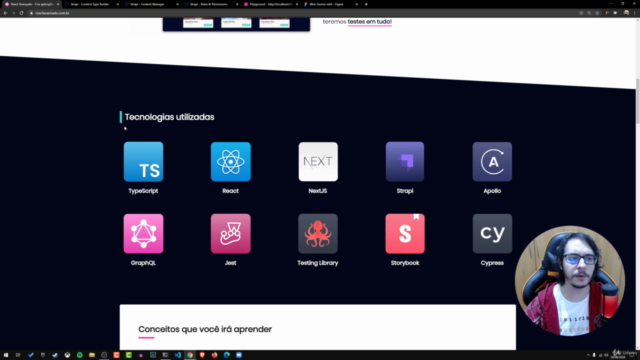Open Firefox from the taskbar

tap(214, 355)
